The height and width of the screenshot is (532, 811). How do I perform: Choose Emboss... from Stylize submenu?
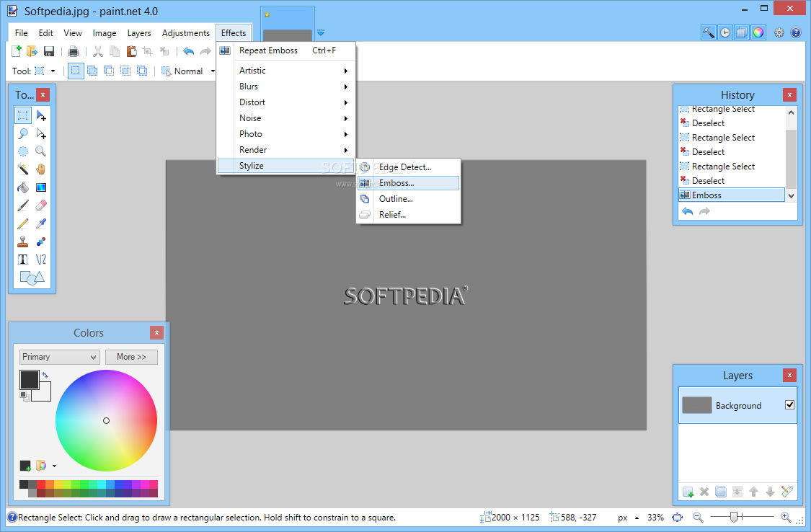coord(408,183)
